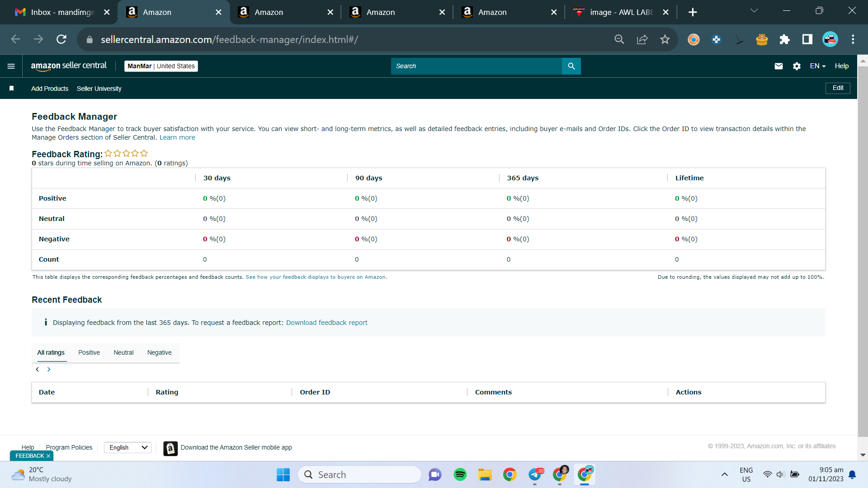Open a new browser tab with the plus button
This screenshot has height=488, width=868.
click(693, 12)
